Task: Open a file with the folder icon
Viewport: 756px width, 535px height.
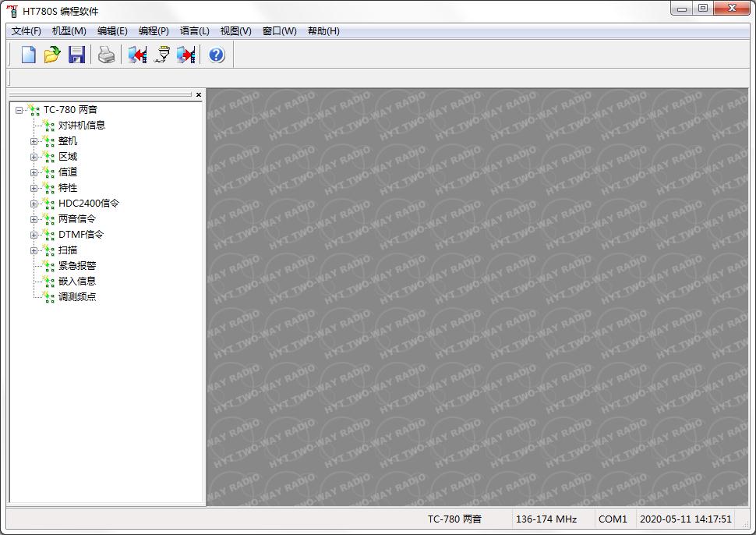Action: point(52,55)
